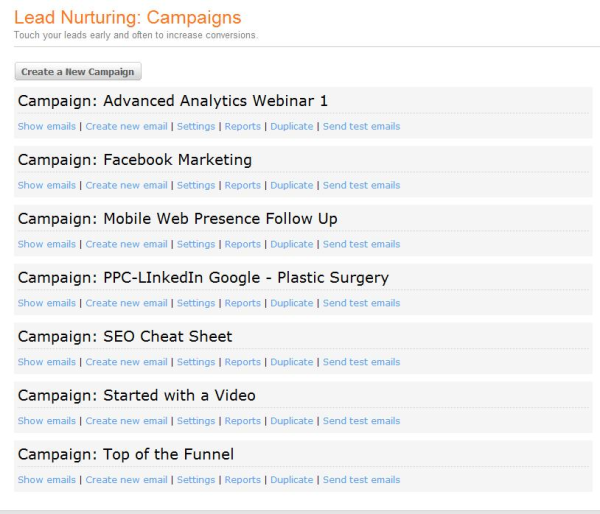Open Settings for Mobile Web Presence Follow Up
The width and height of the screenshot is (600, 514).
(196, 244)
